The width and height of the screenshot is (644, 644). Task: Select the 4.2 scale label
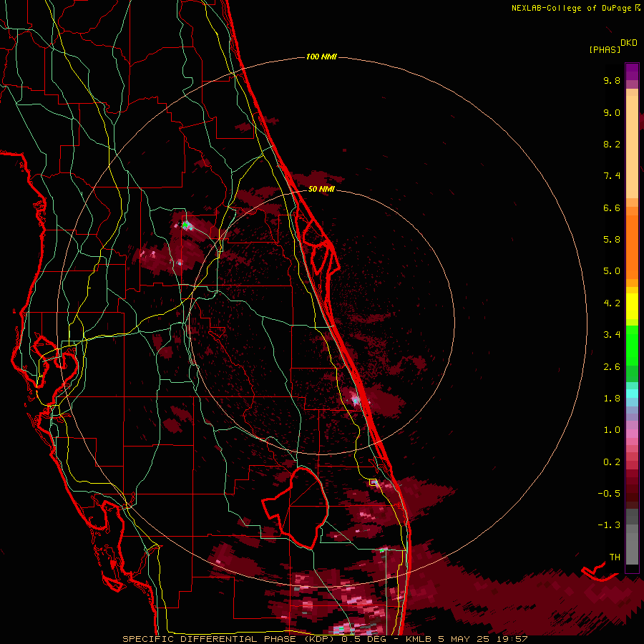coord(612,303)
